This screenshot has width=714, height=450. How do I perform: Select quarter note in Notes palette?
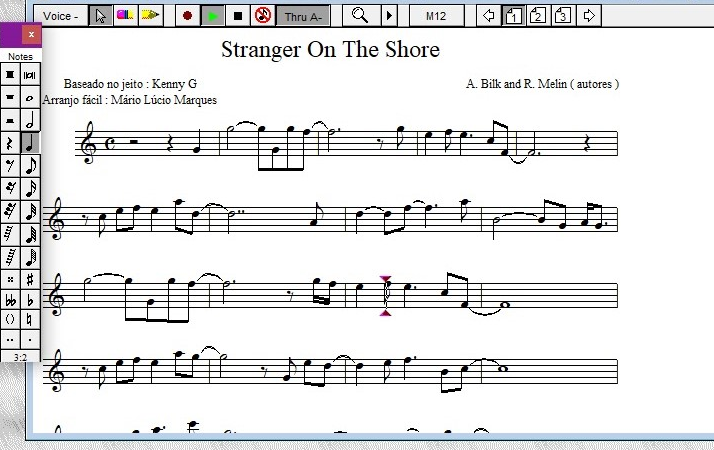pos(30,143)
